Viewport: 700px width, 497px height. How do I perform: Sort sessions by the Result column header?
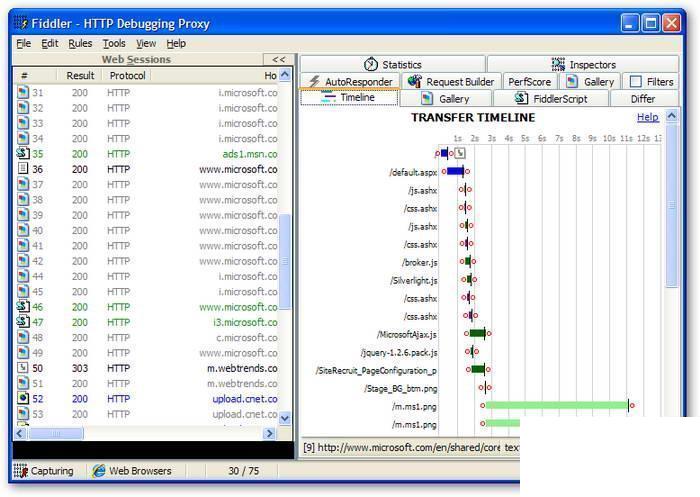coord(80,75)
